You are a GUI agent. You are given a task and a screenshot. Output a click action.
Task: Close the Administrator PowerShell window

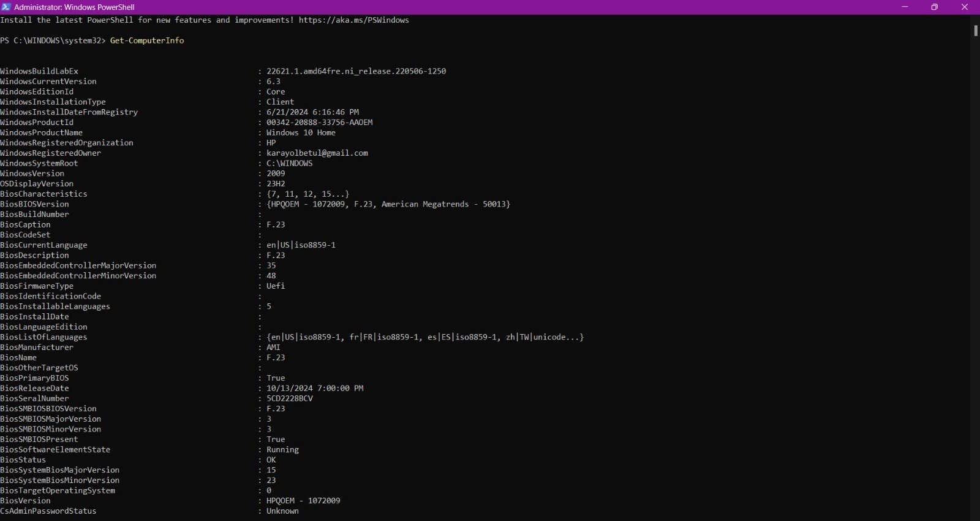pyautogui.click(x=964, y=7)
